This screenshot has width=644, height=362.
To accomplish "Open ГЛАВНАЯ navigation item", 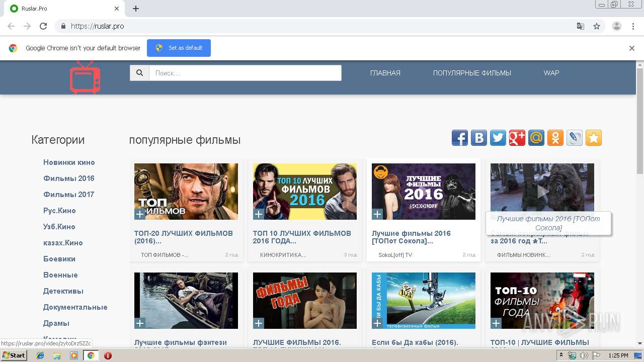I will (x=385, y=73).
